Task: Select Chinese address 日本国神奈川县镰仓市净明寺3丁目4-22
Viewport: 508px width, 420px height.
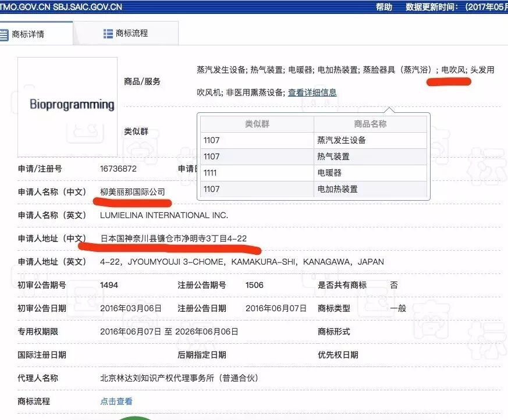Action: [x=173, y=239]
